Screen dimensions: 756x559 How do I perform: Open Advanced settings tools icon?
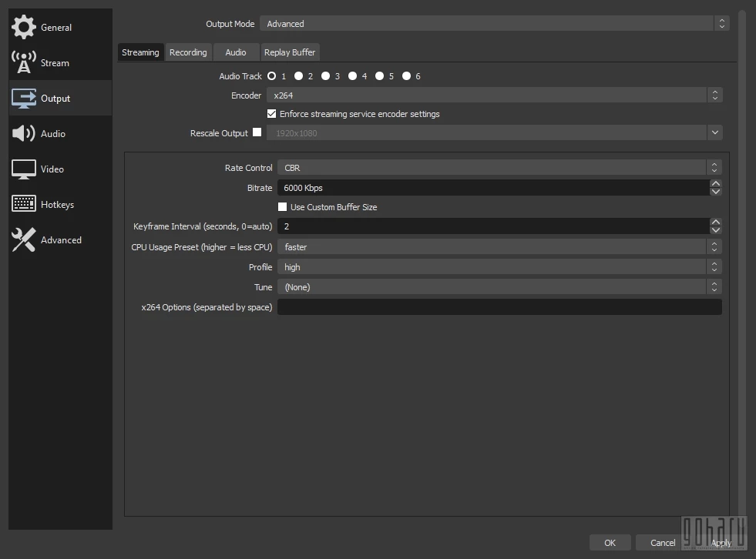click(24, 239)
